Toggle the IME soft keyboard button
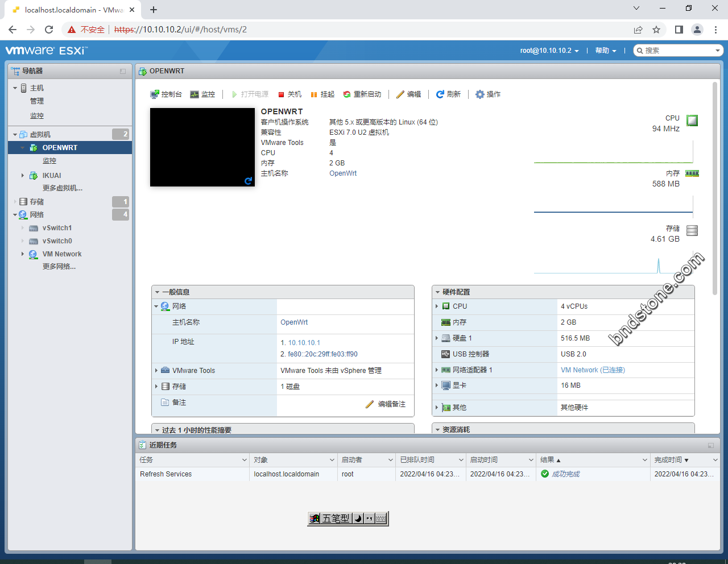 point(381,519)
